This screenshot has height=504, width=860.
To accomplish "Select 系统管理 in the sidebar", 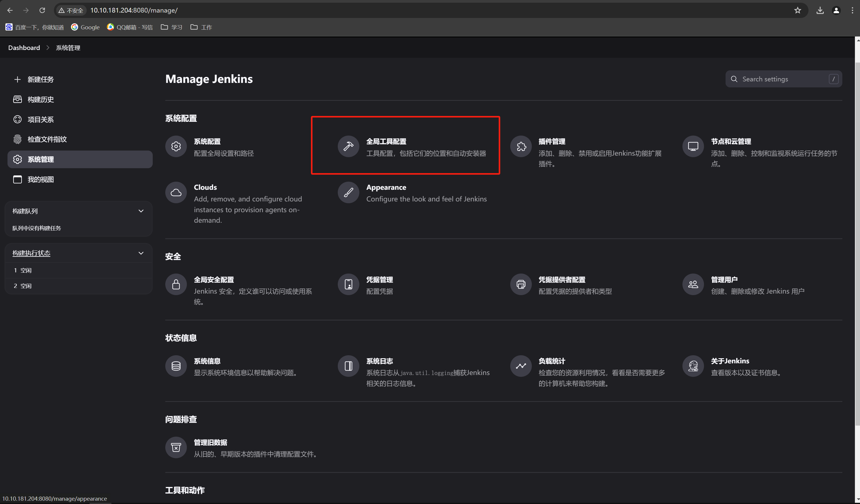I will click(x=80, y=159).
